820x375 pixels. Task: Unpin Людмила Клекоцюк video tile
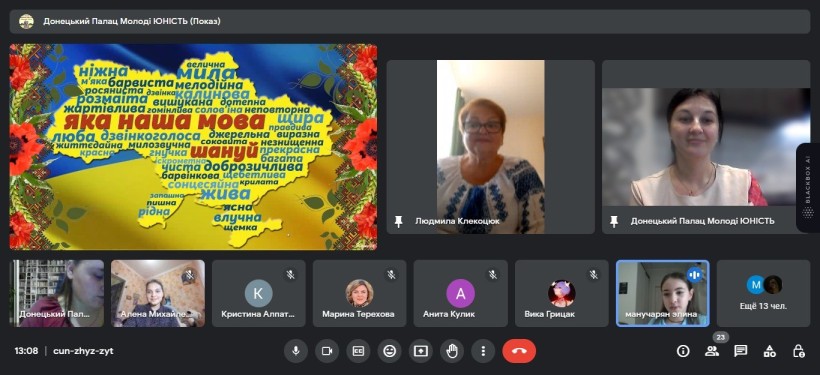point(399,221)
